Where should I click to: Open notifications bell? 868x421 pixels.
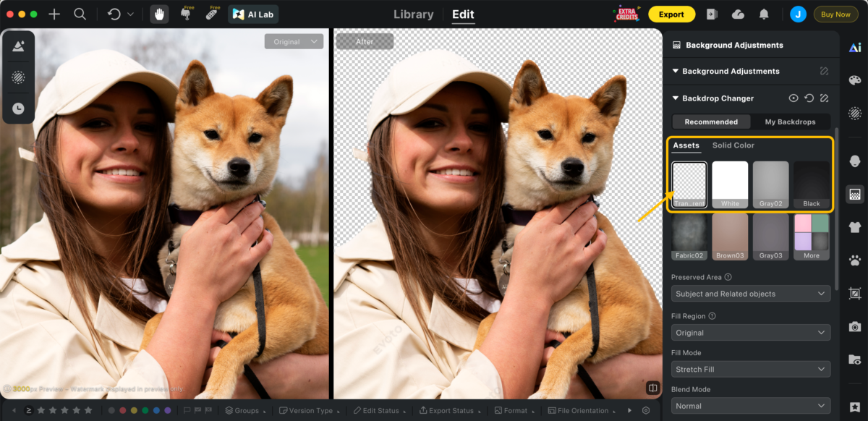pyautogui.click(x=764, y=14)
